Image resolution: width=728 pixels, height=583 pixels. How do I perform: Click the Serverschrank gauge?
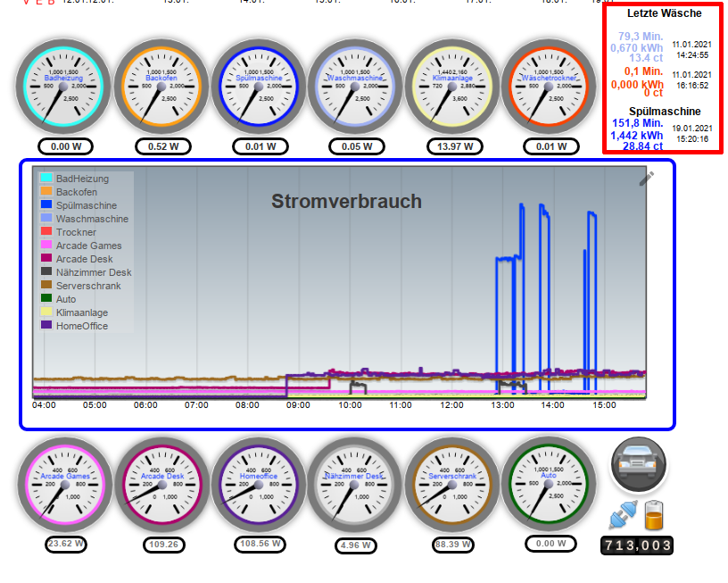(452, 485)
